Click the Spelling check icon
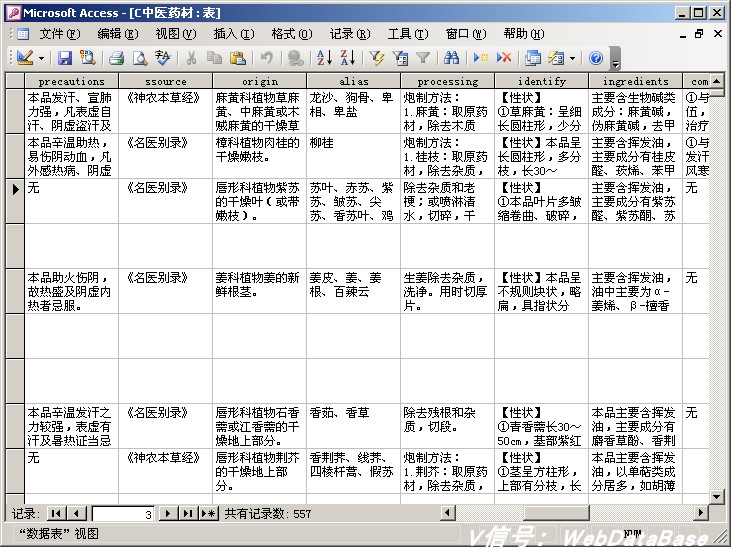The height and width of the screenshot is (547, 731). 163,58
